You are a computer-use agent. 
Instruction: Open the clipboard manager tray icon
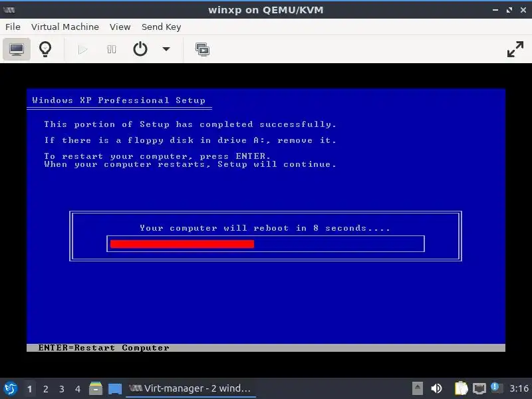tap(461, 388)
